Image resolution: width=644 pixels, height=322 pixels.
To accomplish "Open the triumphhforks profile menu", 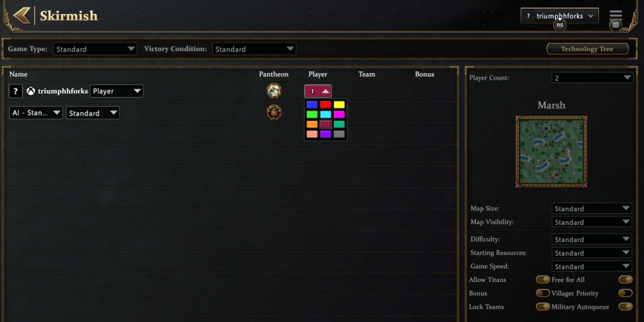I will click(x=560, y=16).
